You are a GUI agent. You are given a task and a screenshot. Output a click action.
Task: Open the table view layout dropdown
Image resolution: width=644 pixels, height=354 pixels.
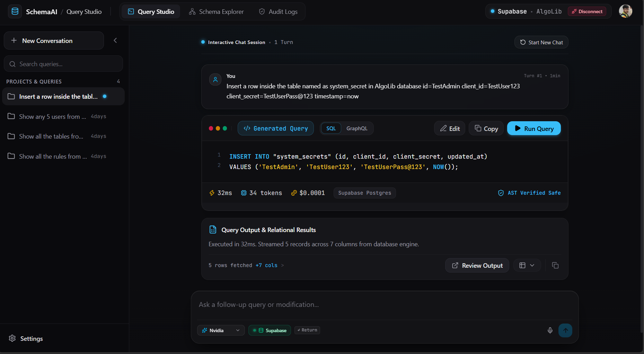click(x=527, y=265)
